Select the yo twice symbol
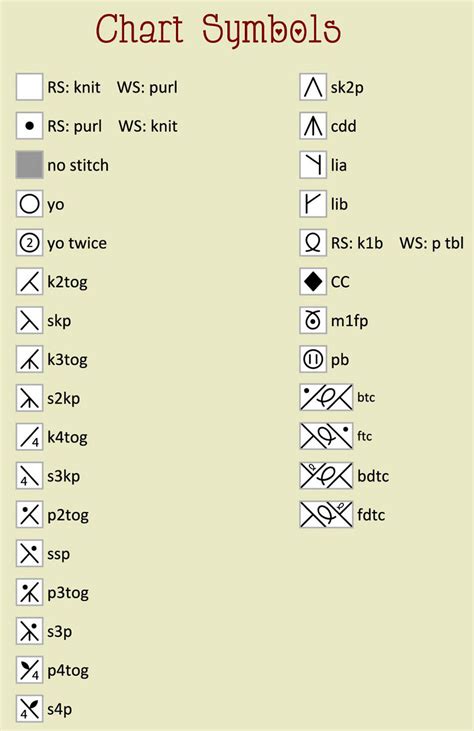Image resolution: width=474 pixels, height=731 pixels. [x=29, y=243]
